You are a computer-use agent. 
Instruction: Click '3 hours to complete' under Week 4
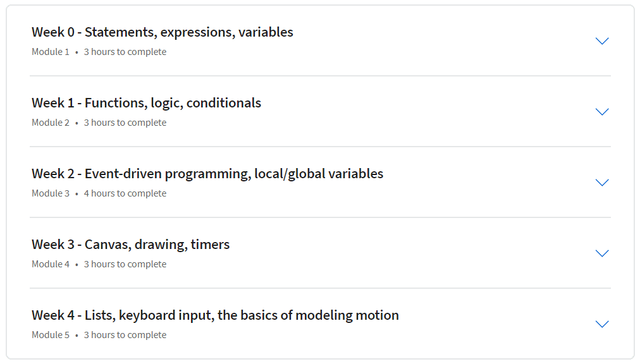point(125,335)
